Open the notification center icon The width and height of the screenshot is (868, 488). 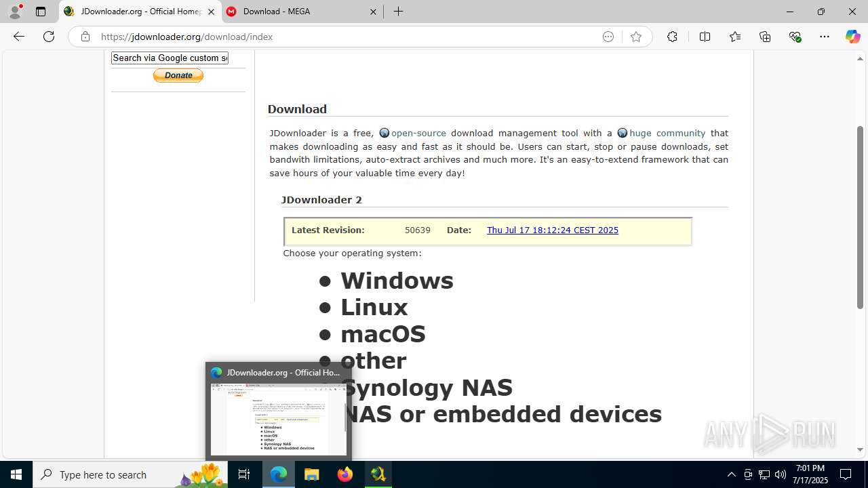(846, 474)
